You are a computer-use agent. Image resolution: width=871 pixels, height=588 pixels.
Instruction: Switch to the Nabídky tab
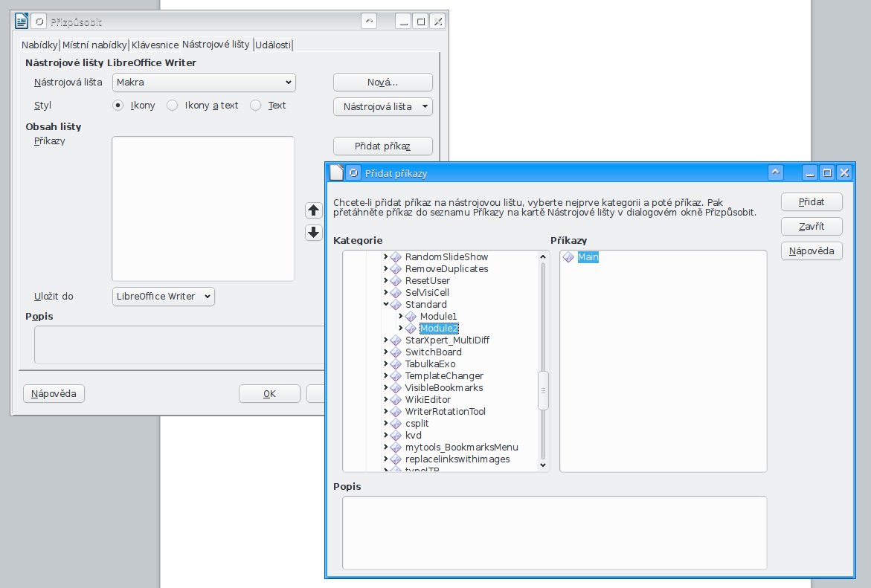pyautogui.click(x=39, y=45)
